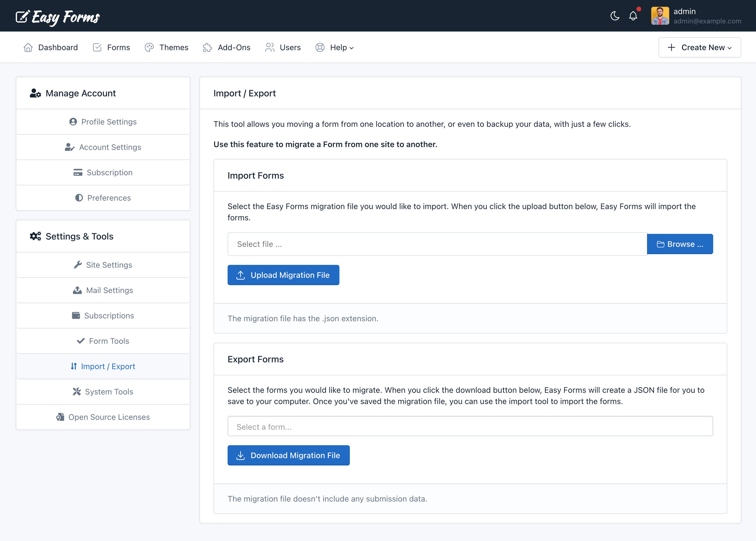Screen dimensions: 756x541
Task: Click the Add-Ons puzzle icon
Action: pyautogui.click(x=208, y=47)
